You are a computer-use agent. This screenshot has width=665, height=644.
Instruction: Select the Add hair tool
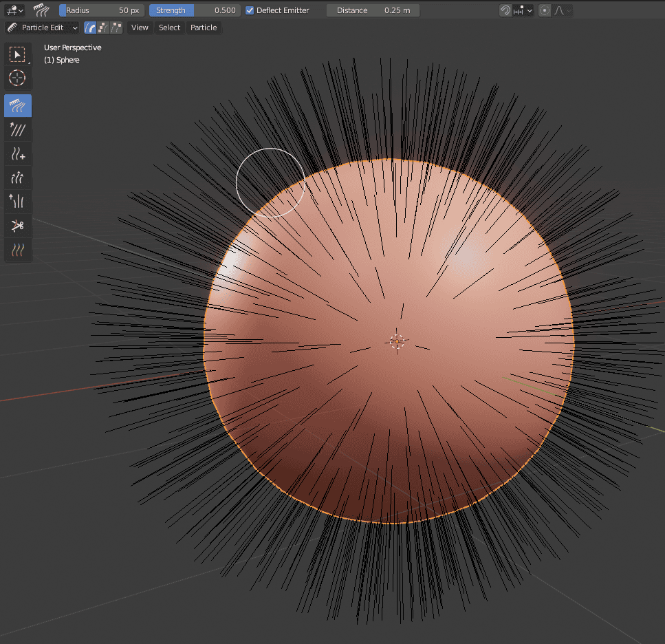18,153
